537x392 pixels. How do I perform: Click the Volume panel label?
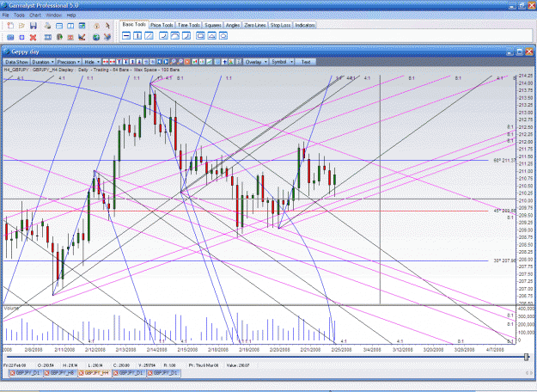coord(11,309)
